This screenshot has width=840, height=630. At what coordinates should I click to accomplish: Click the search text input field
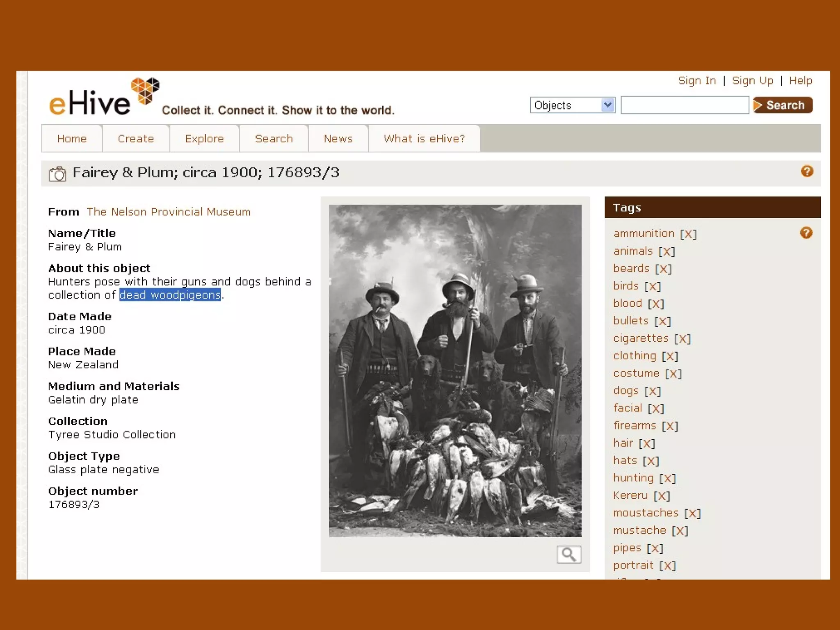click(x=685, y=105)
